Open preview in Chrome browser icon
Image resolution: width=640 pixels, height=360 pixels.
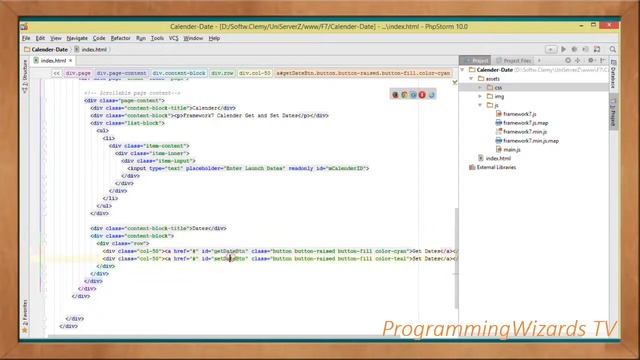tap(404, 95)
